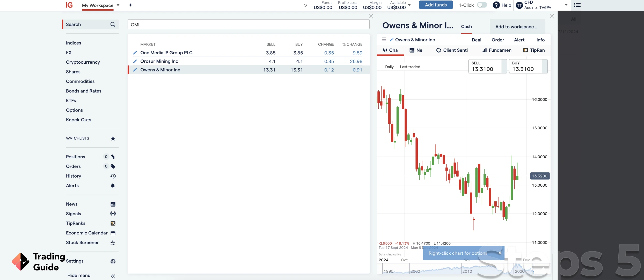Click the TipRanks logo icon in sidebar
Viewport: 644px width, 280px height.
(x=113, y=223)
